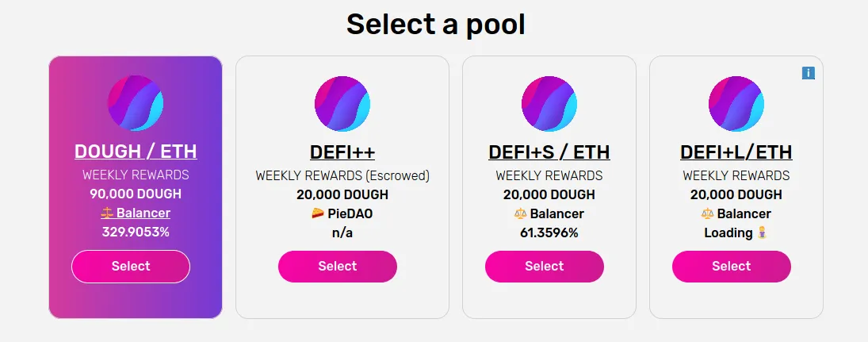Click the 329.9053% APR value
This screenshot has height=342, width=868.
coord(136,232)
